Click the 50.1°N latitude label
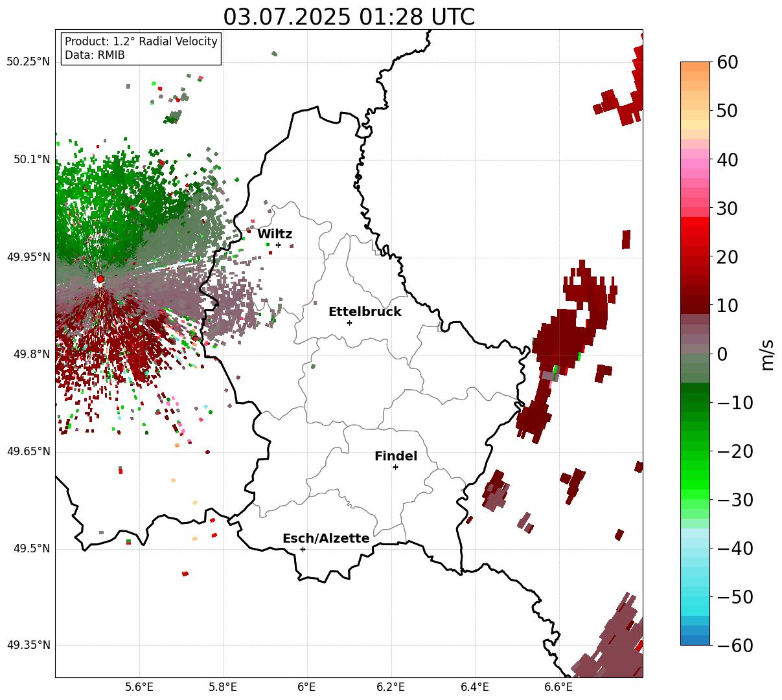Image resolution: width=782 pixels, height=700 pixels. pos(32,159)
